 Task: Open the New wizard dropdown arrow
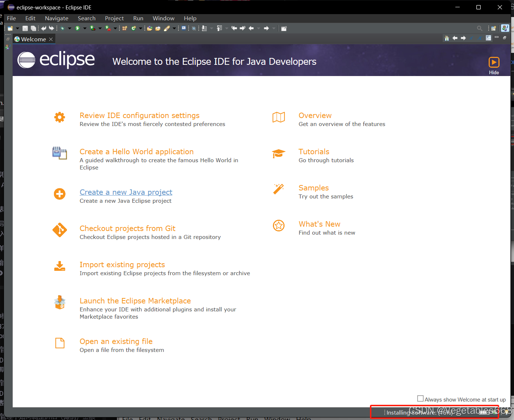[17, 28]
